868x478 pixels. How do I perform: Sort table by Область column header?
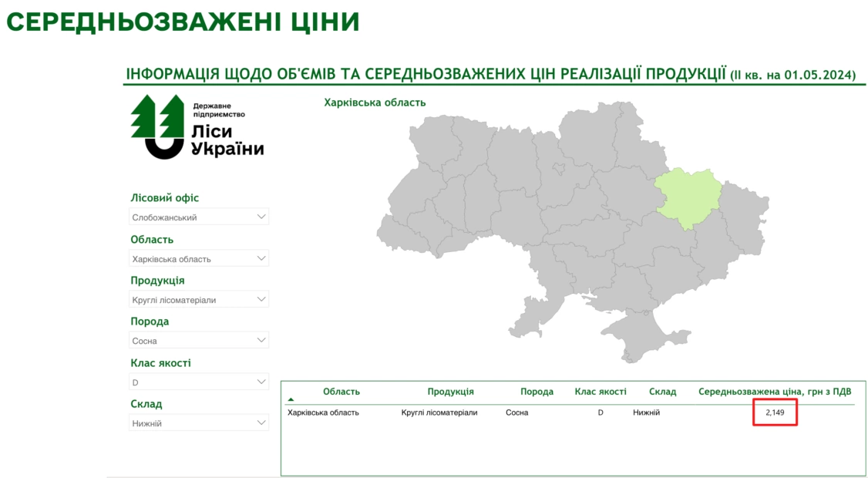[x=341, y=392]
